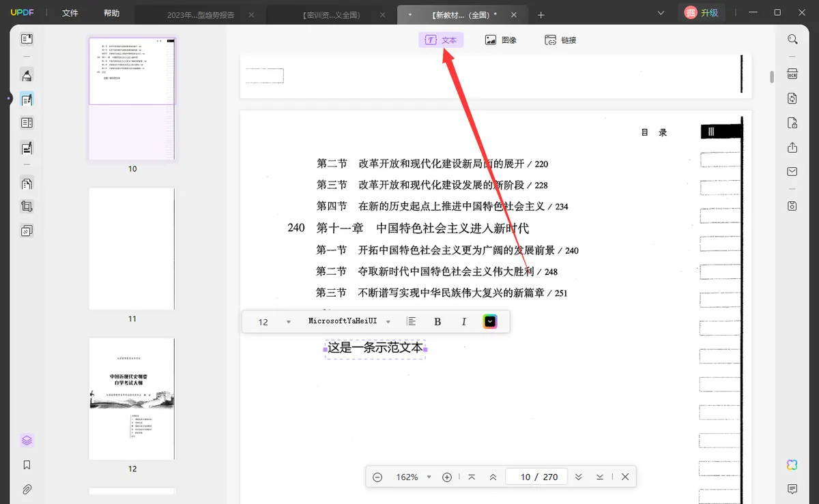This screenshot has width=819, height=504.
Task: Open the page tools icon below Crop
Action: (27, 231)
